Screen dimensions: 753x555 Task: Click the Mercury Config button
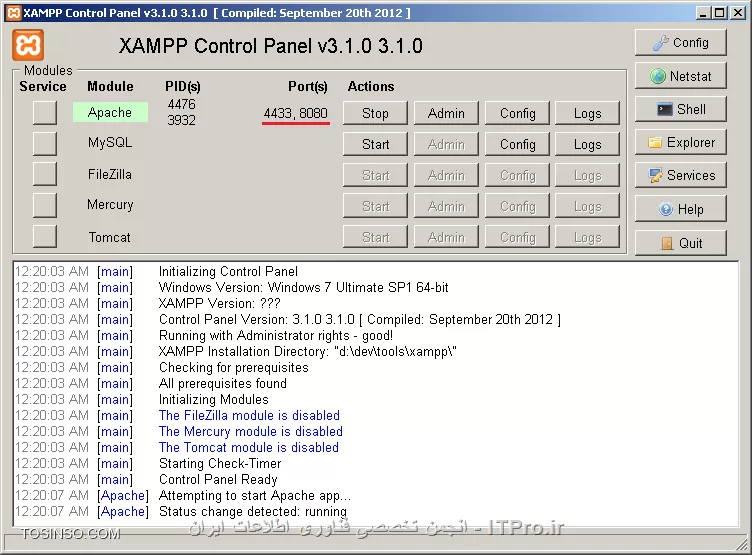[x=517, y=206]
